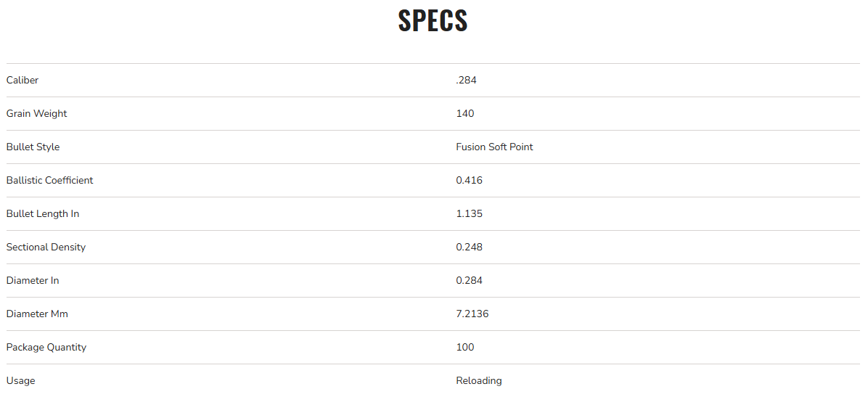Click the 100 package quantity value

pos(464,347)
